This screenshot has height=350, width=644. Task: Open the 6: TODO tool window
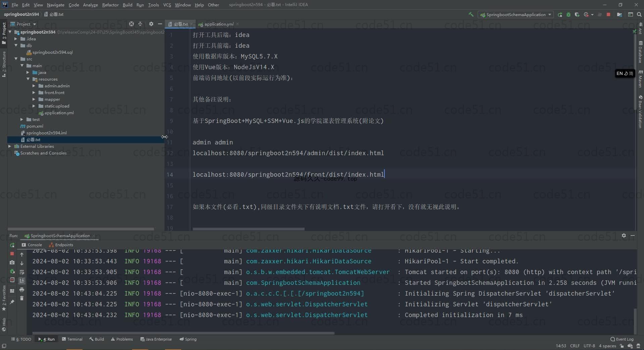(x=21, y=339)
